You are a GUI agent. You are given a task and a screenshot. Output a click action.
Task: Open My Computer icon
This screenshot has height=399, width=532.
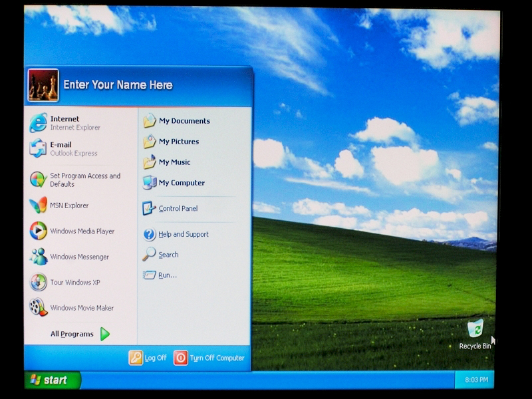point(149,182)
